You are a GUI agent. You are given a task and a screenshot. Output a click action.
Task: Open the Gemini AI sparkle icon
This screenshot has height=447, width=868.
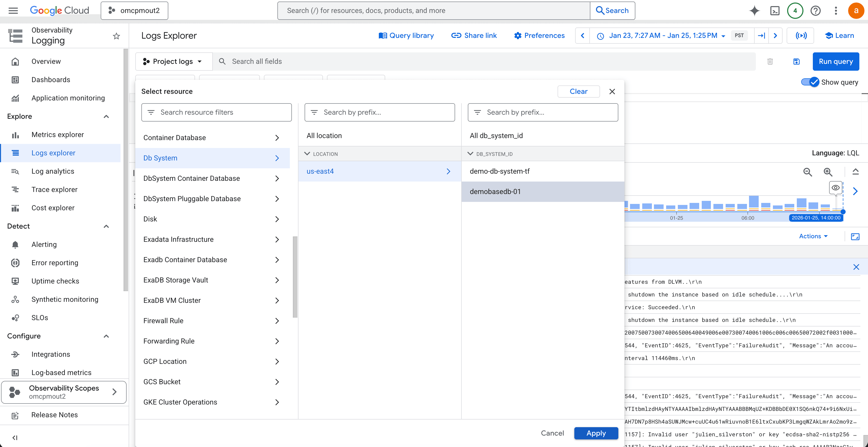point(754,10)
